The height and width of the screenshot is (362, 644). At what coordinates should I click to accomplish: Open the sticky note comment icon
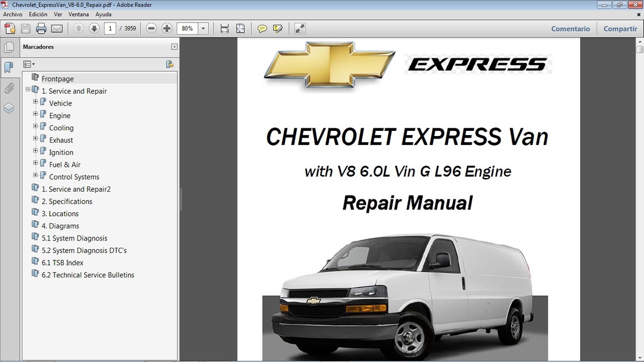coord(262,28)
